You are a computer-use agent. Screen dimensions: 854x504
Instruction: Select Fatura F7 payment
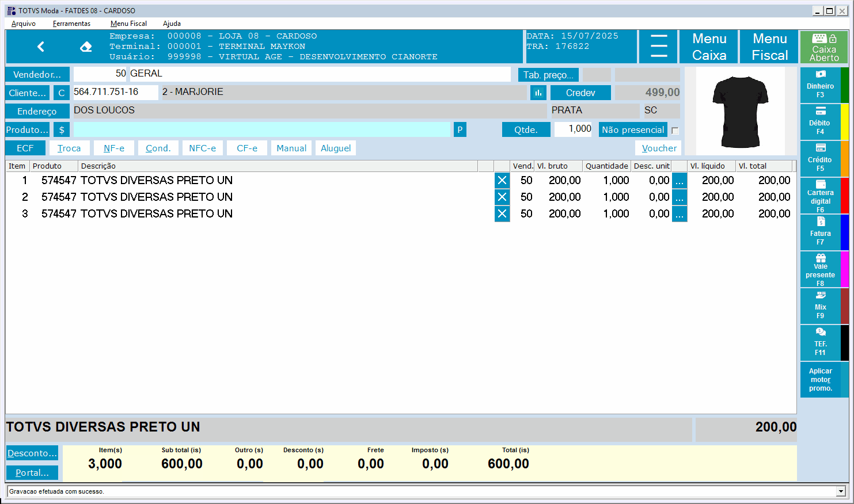[x=820, y=232]
